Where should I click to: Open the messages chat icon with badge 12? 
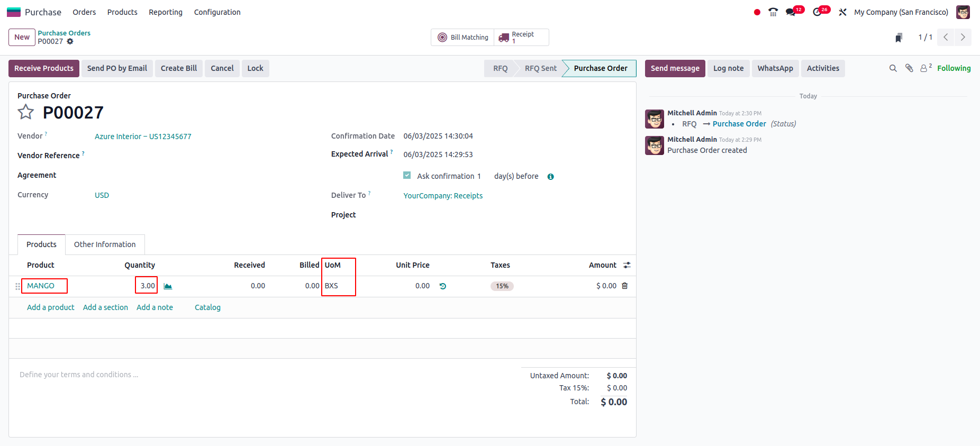point(791,12)
